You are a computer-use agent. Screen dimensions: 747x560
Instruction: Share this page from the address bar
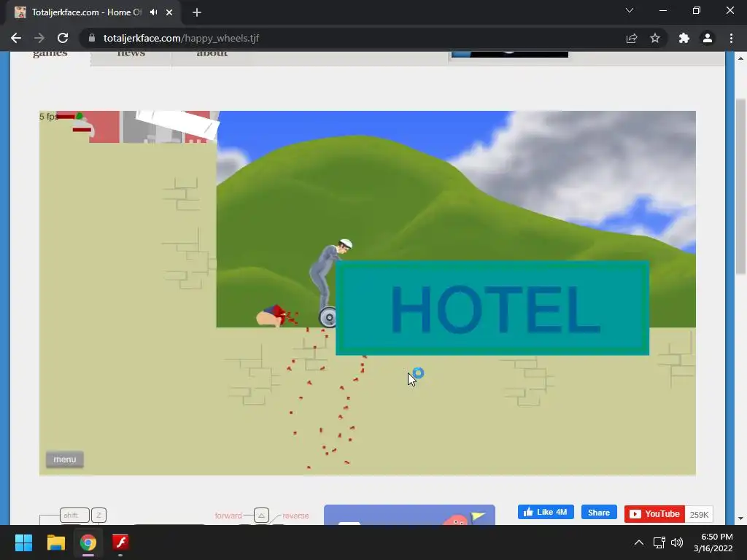click(632, 38)
